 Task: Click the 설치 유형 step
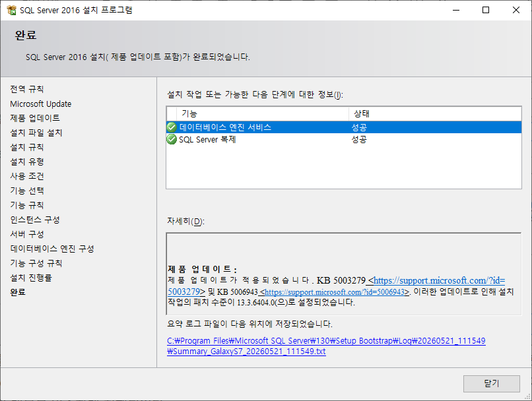[x=27, y=162]
